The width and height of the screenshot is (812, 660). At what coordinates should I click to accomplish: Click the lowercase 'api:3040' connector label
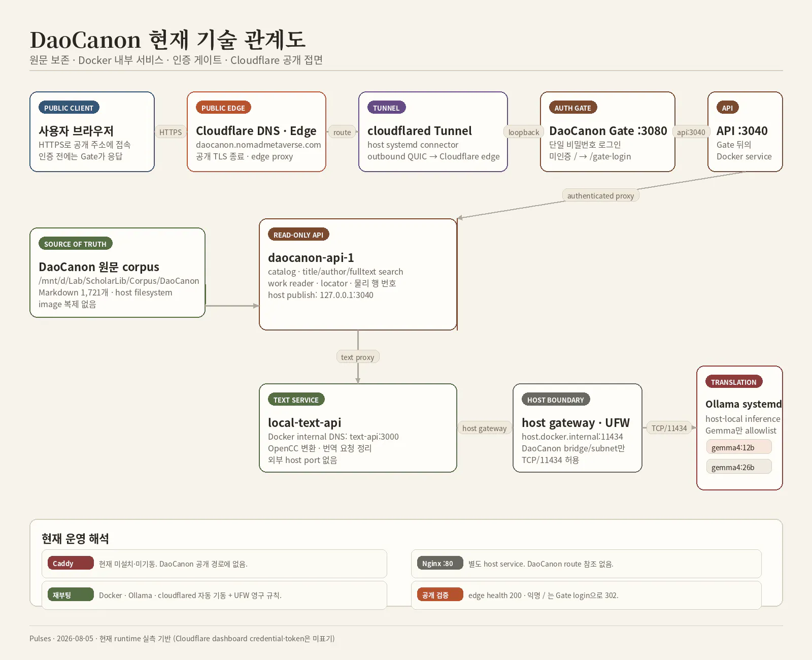click(691, 132)
